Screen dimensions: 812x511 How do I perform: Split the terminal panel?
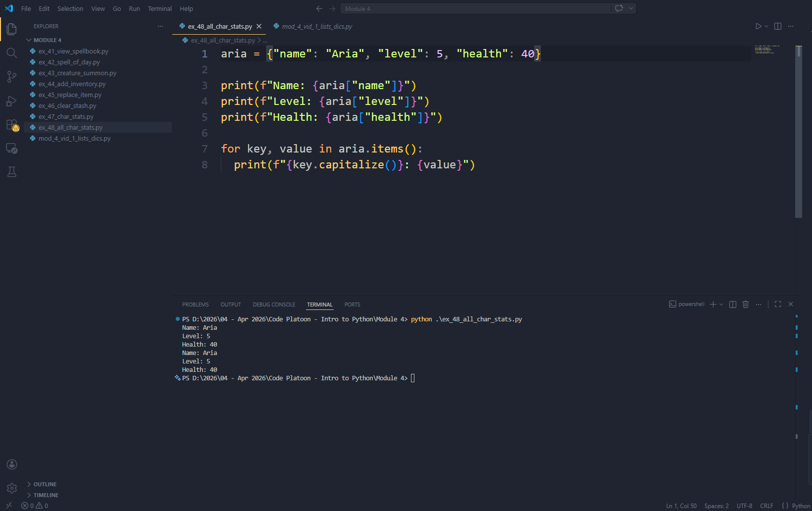[x=733, y=305]
